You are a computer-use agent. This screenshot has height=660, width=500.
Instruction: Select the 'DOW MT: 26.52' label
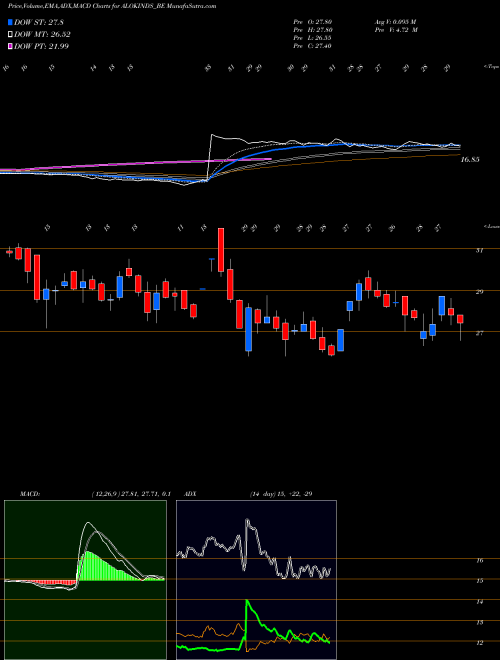pos(42,35)
